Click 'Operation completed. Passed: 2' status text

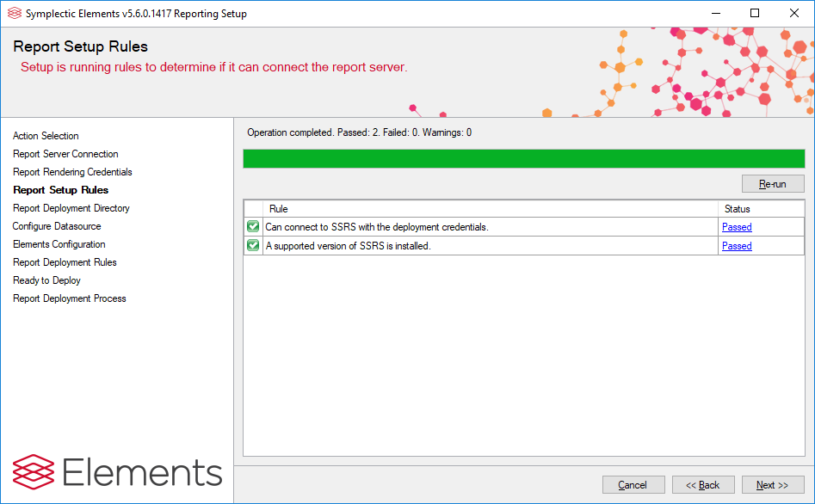coord(359,132)
